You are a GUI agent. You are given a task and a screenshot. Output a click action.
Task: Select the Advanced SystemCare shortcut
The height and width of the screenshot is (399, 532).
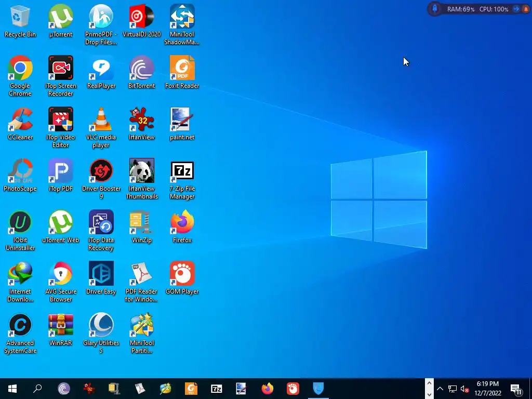click(20, 334)
